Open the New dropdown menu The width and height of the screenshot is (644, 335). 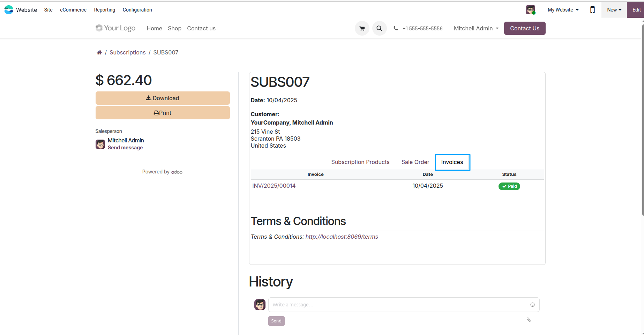click(x=614, y=10)
